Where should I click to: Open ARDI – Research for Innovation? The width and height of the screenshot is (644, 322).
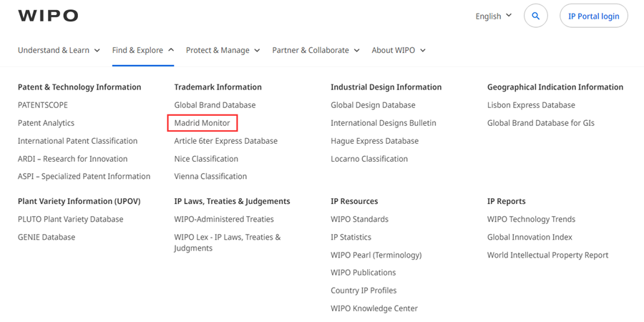click(x=73, y=159)
